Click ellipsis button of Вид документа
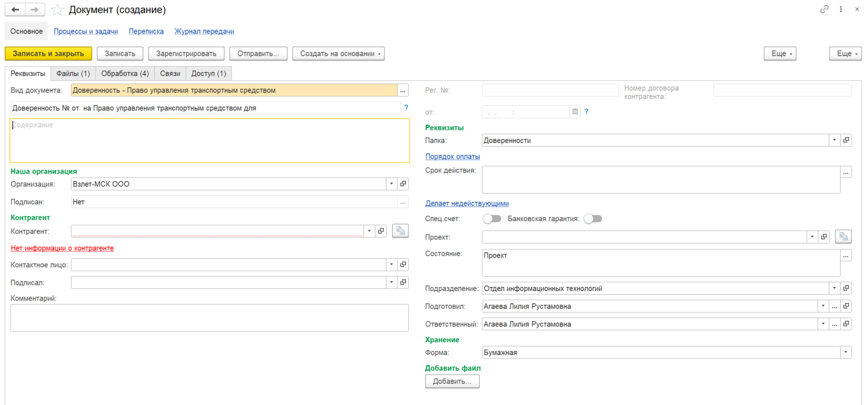868x405 pixels. pos(403,91)
